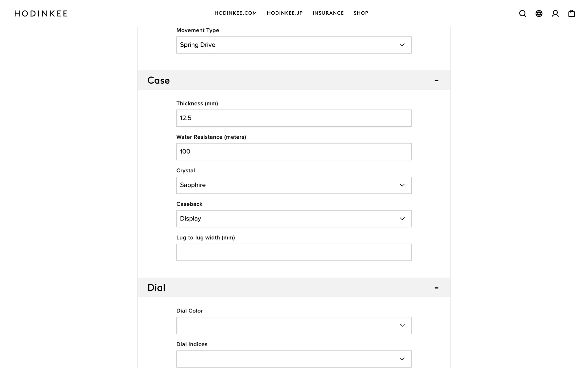This screenshot has width=588, height=368.
Task: Go to HODINKEE.COM nav link
Action: point(236,13)
